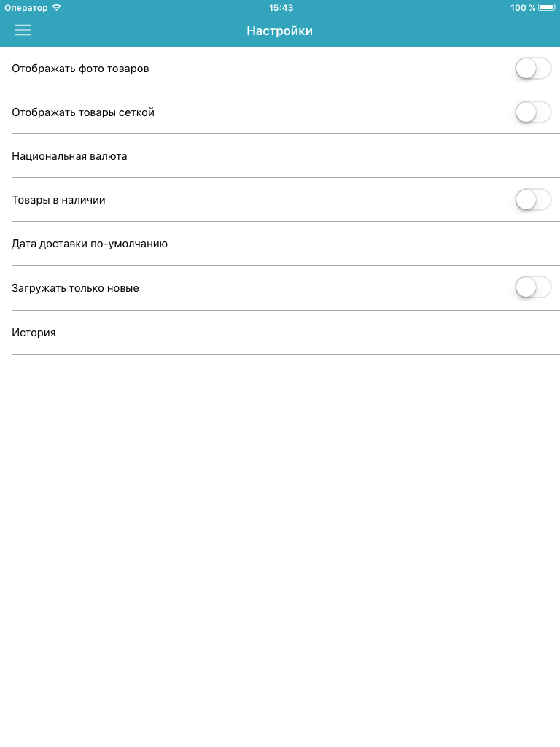The width and height of the screenshot is (560, 747).
Task: Tap the battery icon in status bar
Action: point(547,7)
